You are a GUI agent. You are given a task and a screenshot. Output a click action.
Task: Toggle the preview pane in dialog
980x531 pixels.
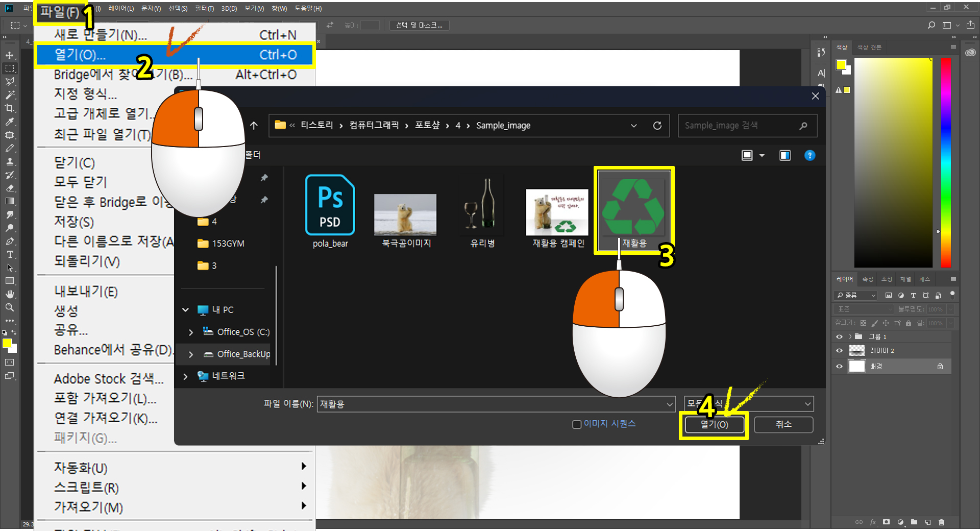pyautogui.click(x=785, y=155)
